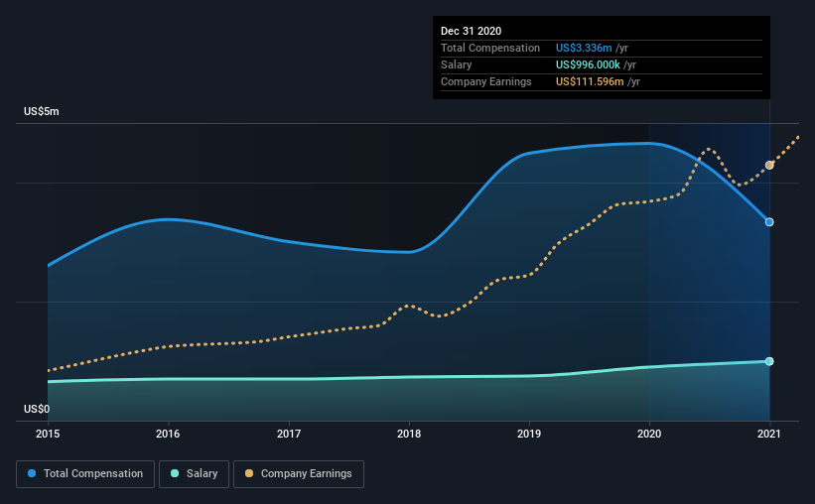Viewport: 815px width, 504px height.
Task: Click the Company Earnings label in tooltip
Action: point(486,81)
